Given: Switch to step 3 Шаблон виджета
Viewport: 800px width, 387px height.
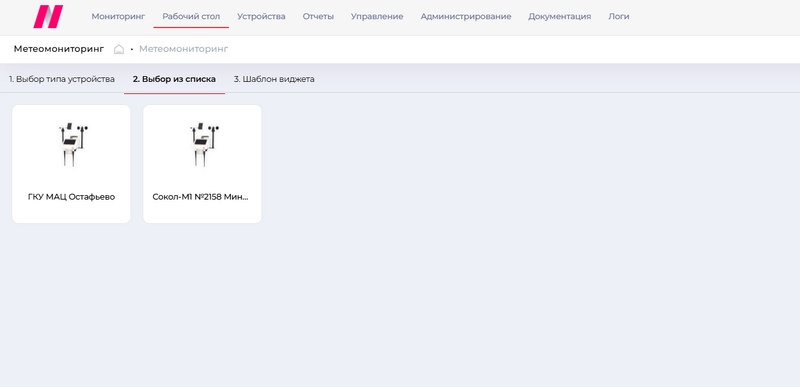Looking at the screenshot, I should point(274,79).
